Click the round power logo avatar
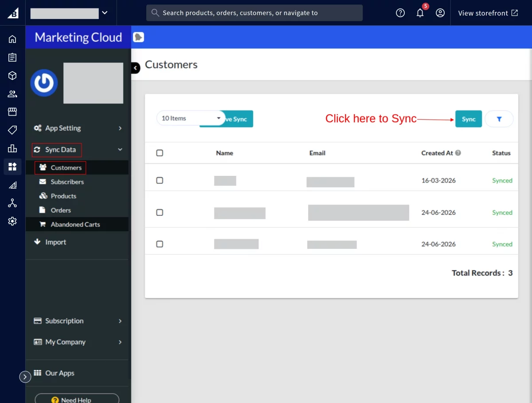The width and height of the screenshot is (532, 403). click(x=44, y=83)
